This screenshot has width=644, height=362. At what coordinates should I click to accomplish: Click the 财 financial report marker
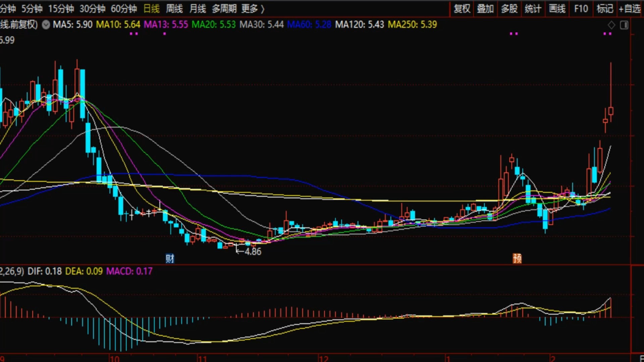pos(170,258)
